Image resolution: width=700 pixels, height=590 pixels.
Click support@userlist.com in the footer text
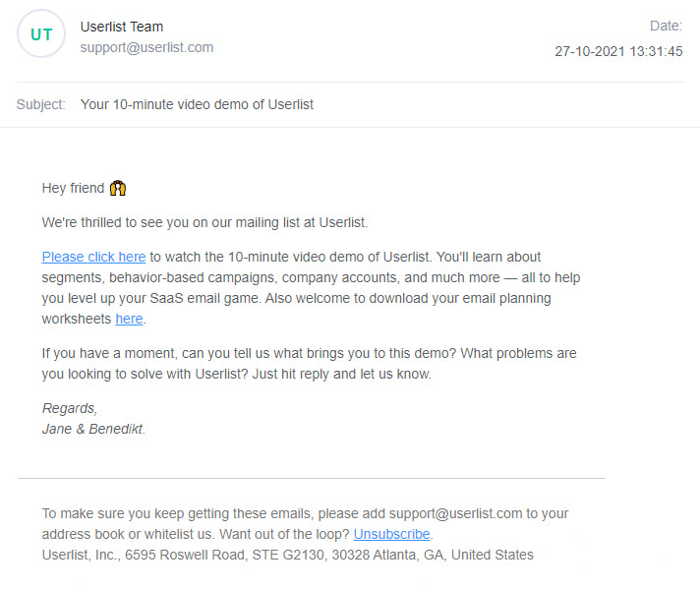pyautogui.click(x=456, y=513)
